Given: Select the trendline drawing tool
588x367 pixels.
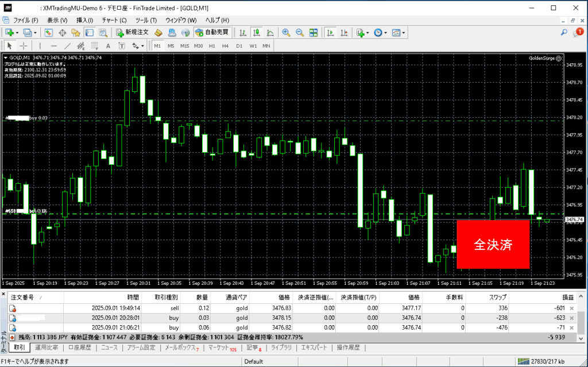Looking at the screenshot, I should [x=68, y=46].
